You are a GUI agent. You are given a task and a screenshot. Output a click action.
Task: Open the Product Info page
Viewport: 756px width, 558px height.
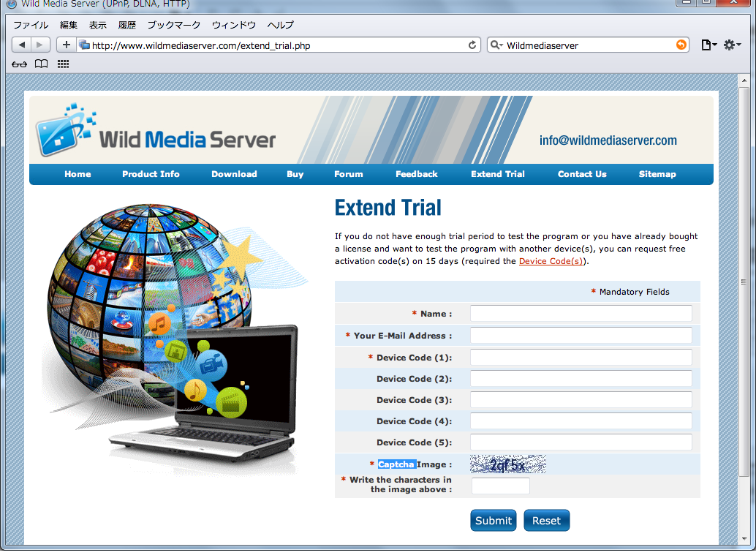[x=151, y=174]
